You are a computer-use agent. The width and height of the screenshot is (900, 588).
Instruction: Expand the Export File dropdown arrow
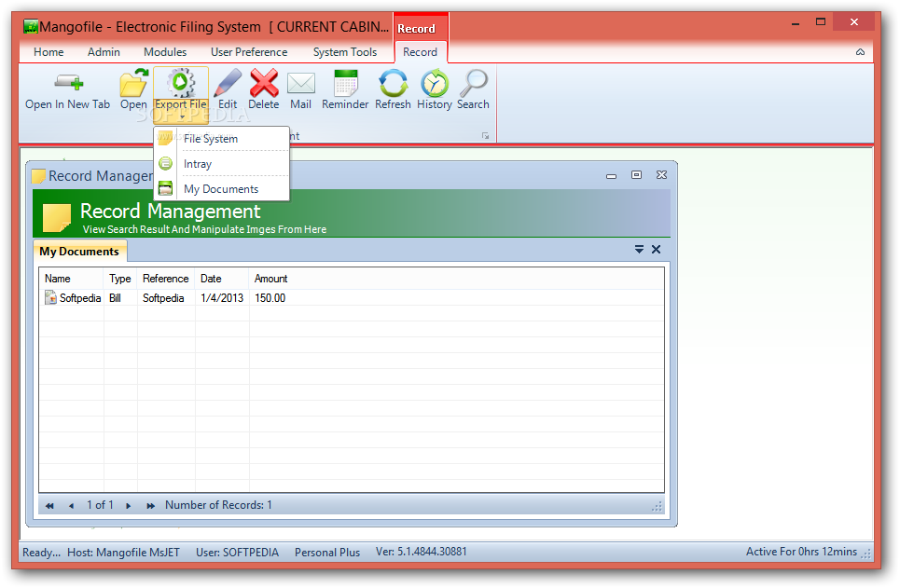click(x=181, y=117)
